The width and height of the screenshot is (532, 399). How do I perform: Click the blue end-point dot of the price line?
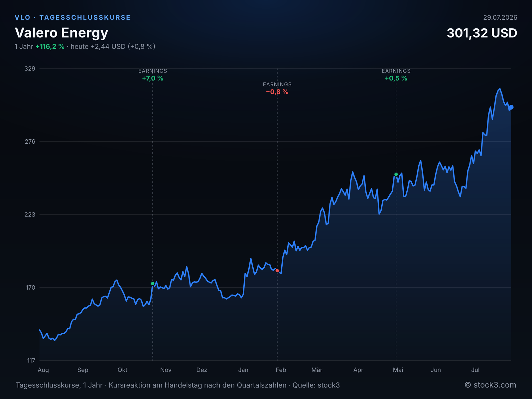pos(511,107)
